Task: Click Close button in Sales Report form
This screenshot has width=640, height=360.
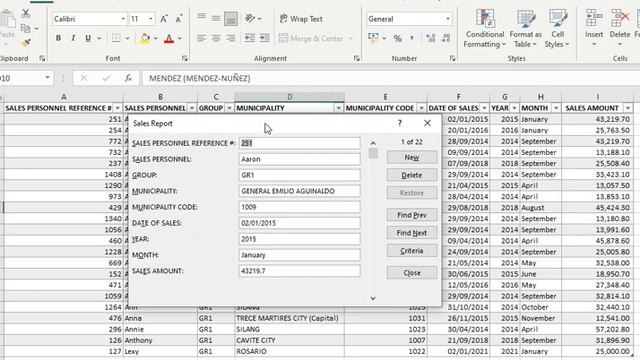Action: (x=412, y=273)
